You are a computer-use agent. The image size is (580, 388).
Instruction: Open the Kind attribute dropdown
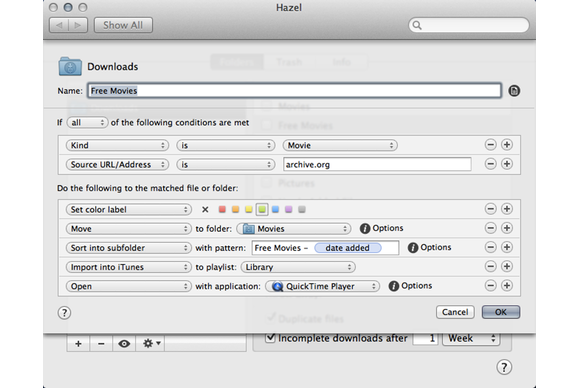pos(117,145)
